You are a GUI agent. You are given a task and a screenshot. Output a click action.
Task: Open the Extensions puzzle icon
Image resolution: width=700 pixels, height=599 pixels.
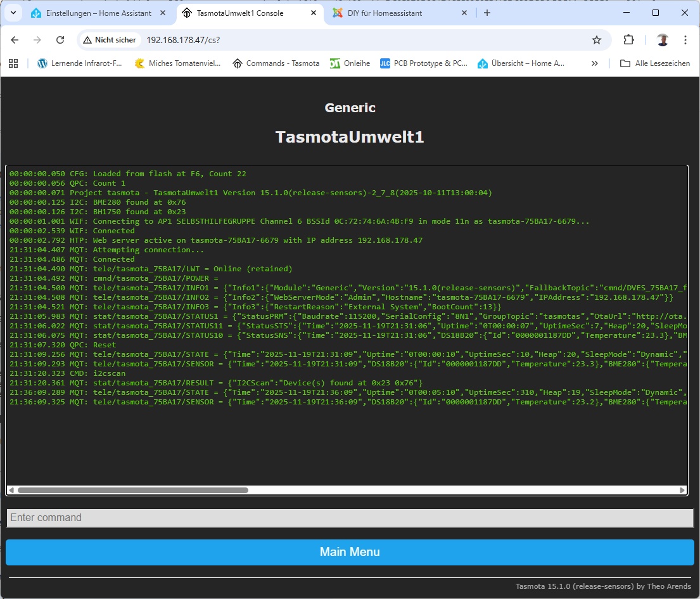click(x=628, y=40)
